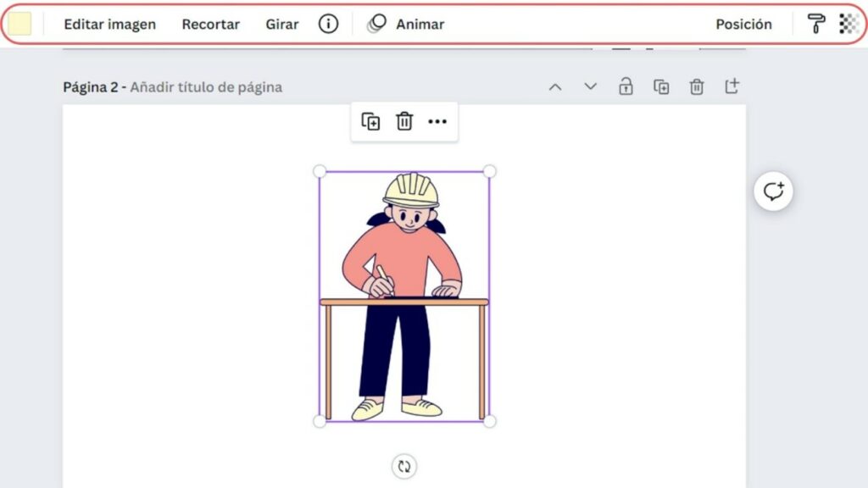Duplicate the page using page header icon
Screen dimensions: 868x488
[661, 86]
